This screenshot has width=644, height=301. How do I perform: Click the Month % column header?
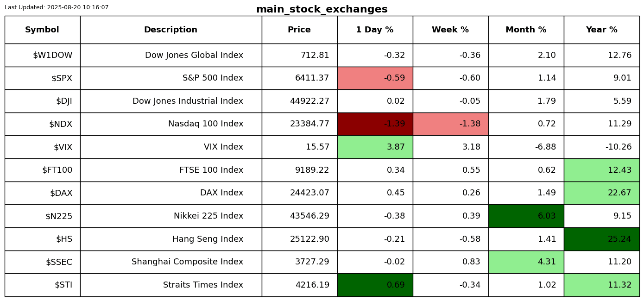pyautogui.click(x=526, y=30)
